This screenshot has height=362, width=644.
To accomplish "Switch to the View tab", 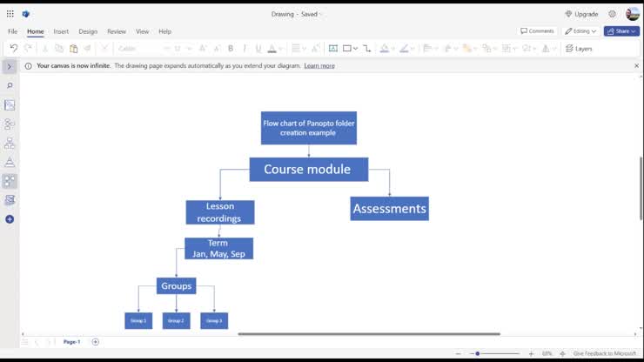I will coord(142,31).
